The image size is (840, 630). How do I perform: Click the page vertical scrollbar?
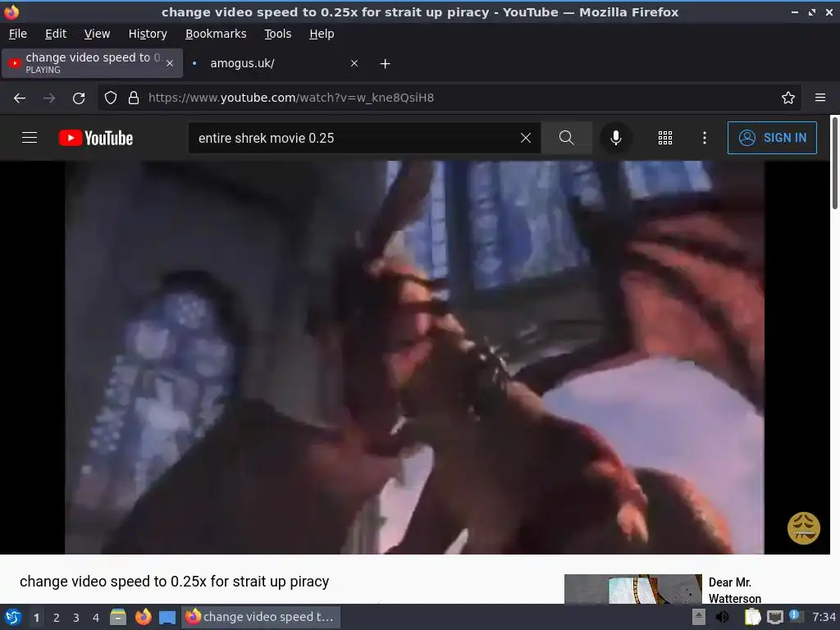coord(834,163)
